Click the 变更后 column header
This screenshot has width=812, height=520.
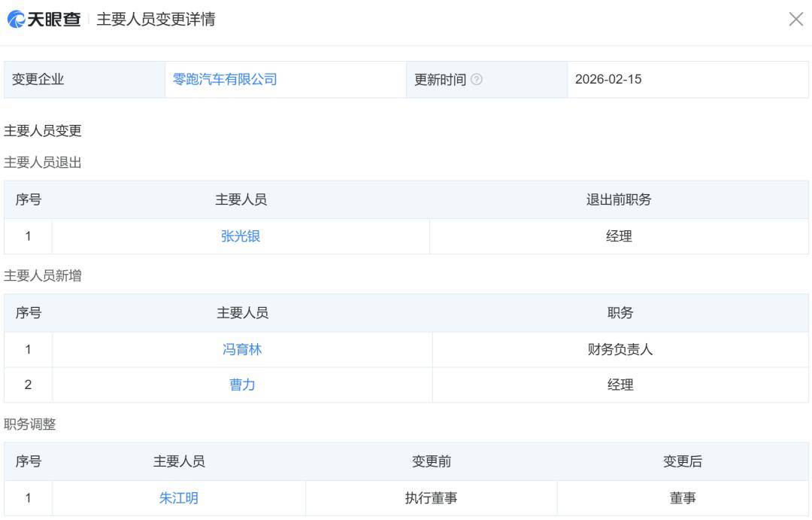click(683, 461)
